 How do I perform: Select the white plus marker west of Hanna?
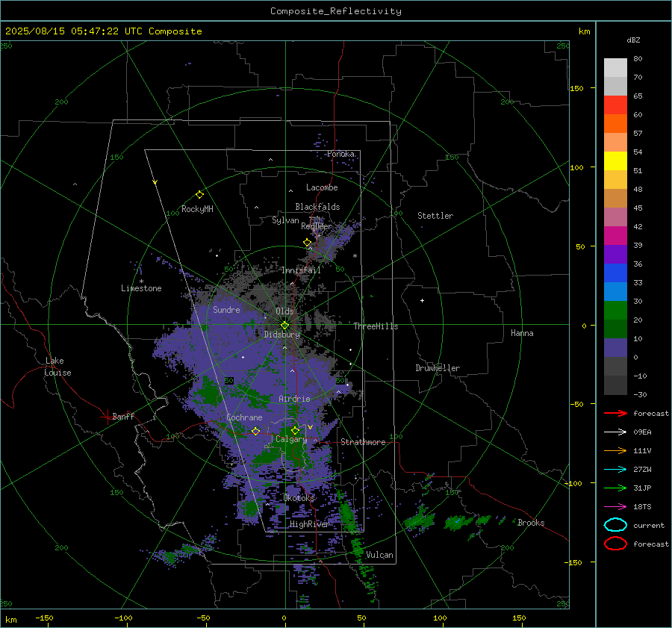click(x=422, y=300)
